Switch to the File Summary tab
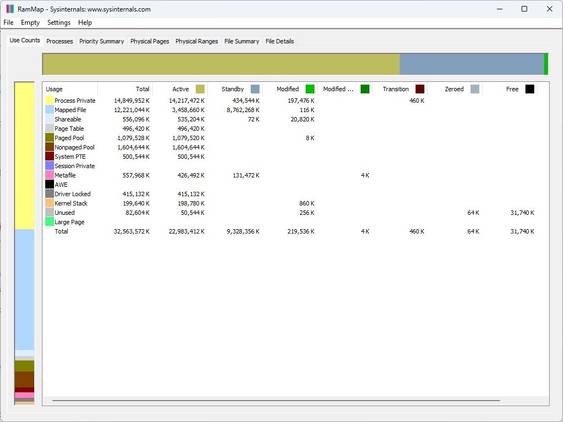The height and width of the screenshot is (422, 563). coord(242,41)
